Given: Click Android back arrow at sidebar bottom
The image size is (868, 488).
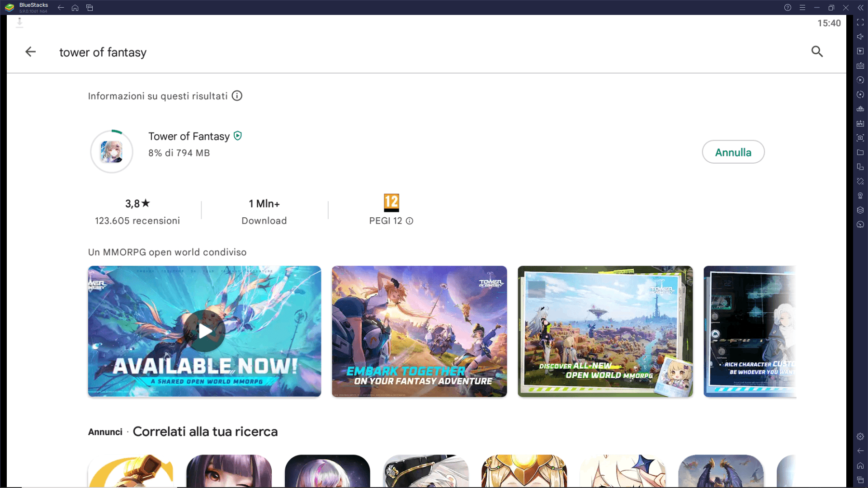Looking at the screenshot, I should click(860, 451).
